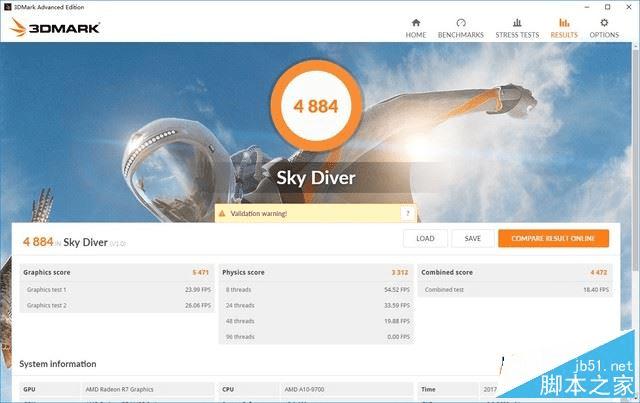The image size is (640, 403).
Task: Click the orange 4 884 score circle
Action: [x=316, y=106]
